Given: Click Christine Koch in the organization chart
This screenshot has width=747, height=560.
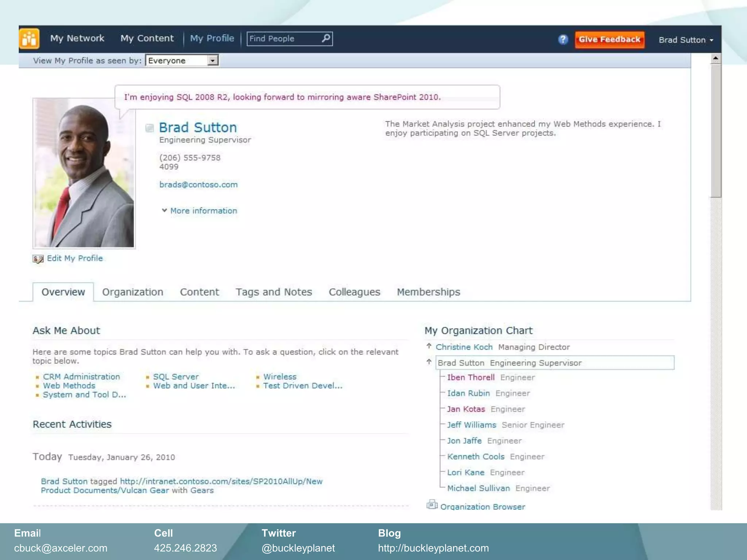Looking at the screenshot, I should (464, 347).
